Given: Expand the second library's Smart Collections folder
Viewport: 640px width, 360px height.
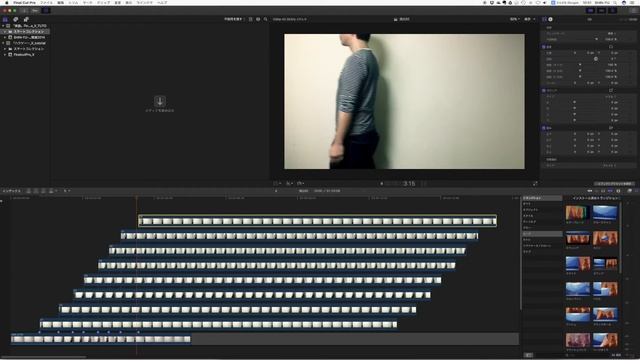Looking at the screenshot, I should tap(5, 49).
